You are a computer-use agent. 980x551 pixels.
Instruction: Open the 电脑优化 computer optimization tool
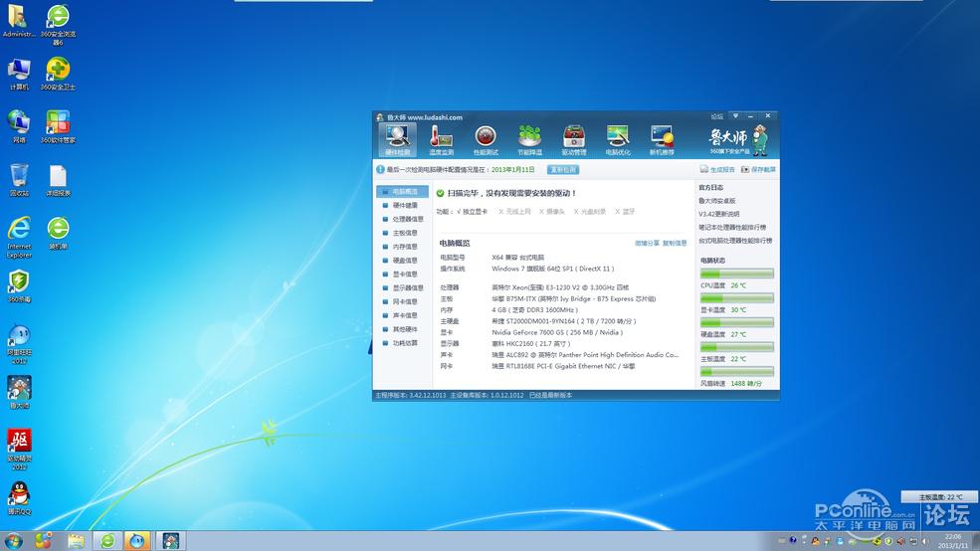click(x=618, y=139)
